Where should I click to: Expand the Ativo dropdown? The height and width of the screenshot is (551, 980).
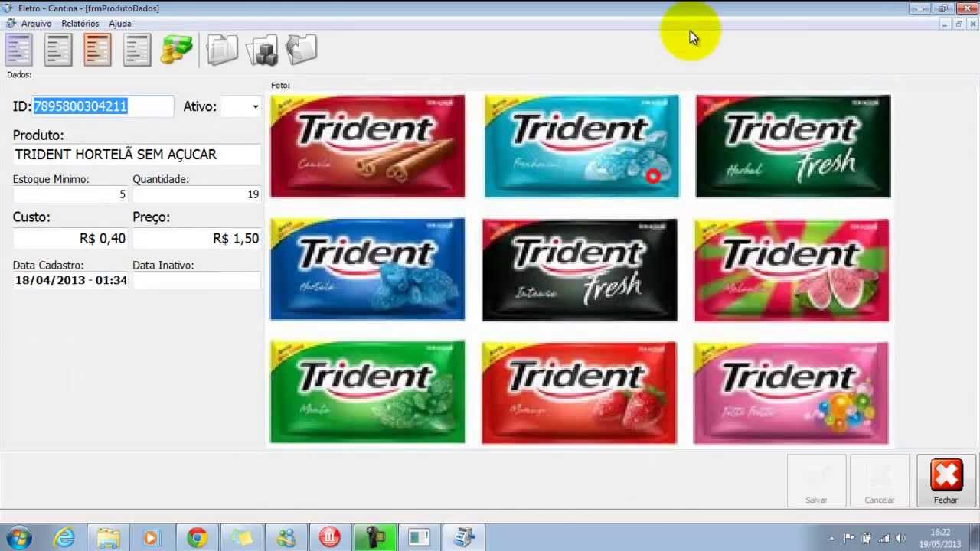[255, 107]
